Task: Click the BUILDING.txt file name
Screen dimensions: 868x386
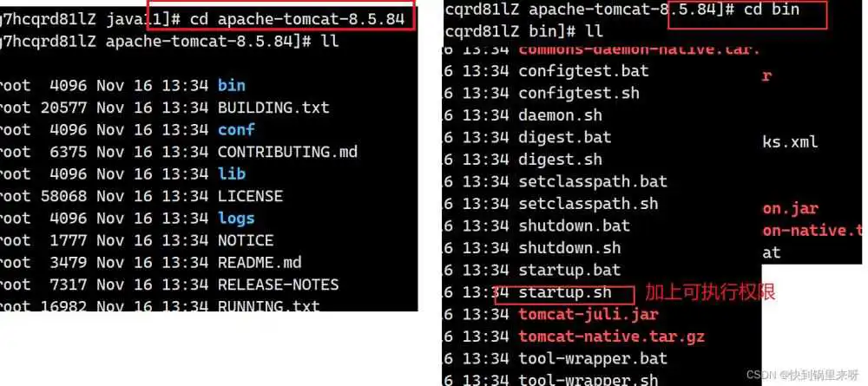Action: pos(273,108)
